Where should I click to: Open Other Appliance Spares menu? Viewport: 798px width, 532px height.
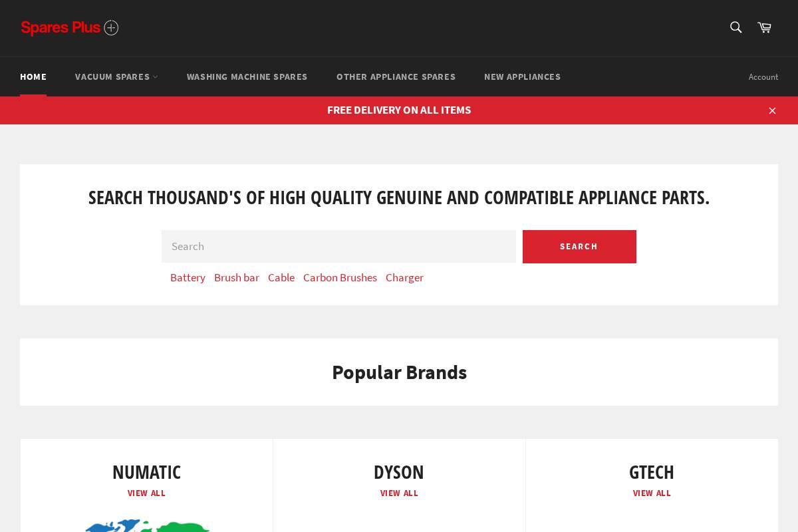[x=396, y=76]
